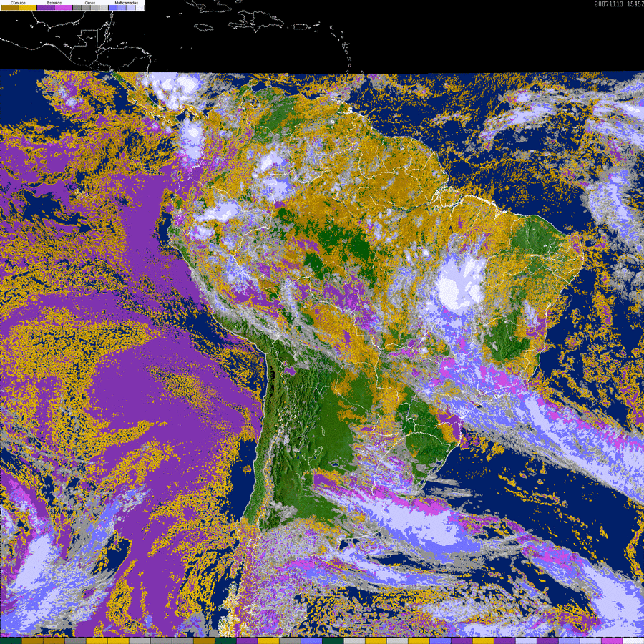Choose the pale lavender Multicamadas legend swatch
The height and width of the screenshot is (644, 644).
coord(131,7)
